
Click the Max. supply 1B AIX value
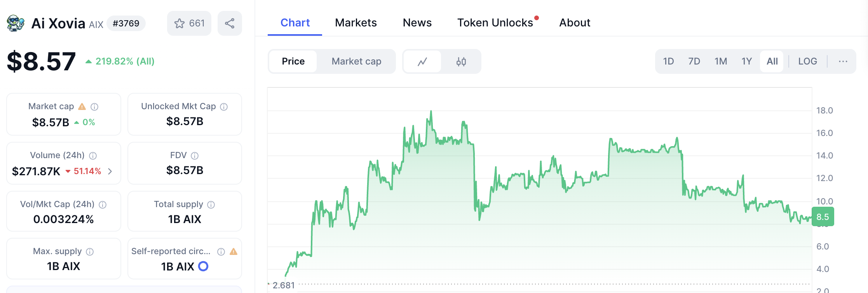64,266
